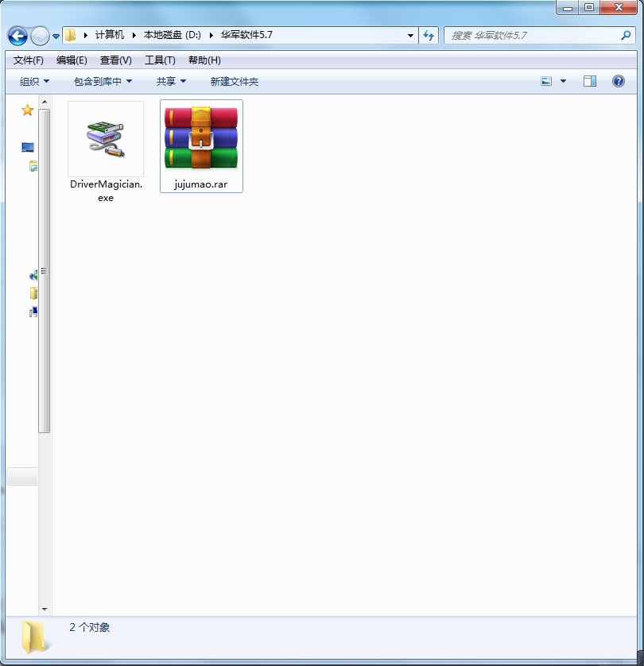
Task: Open the 组织 dropdown
Action: [34, 81]
